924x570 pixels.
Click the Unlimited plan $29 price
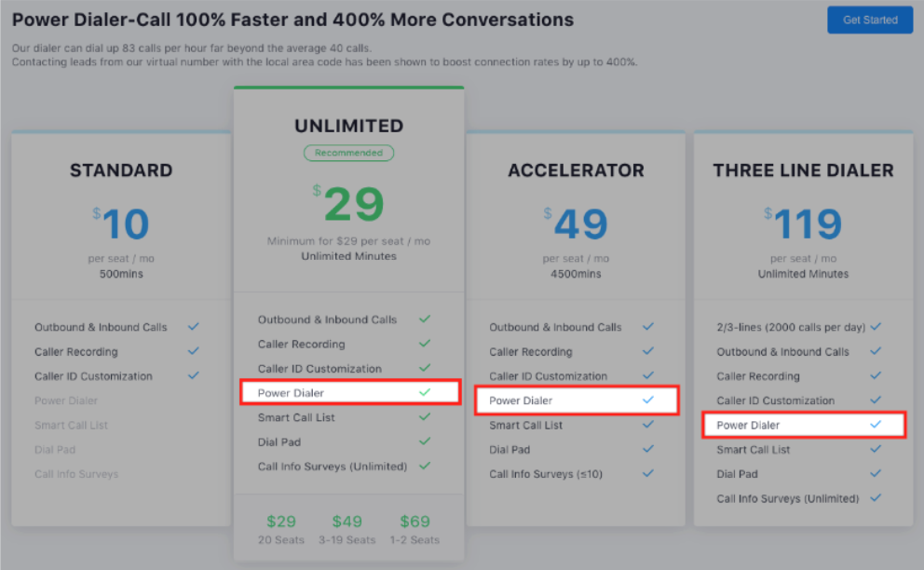coord(348,204)
